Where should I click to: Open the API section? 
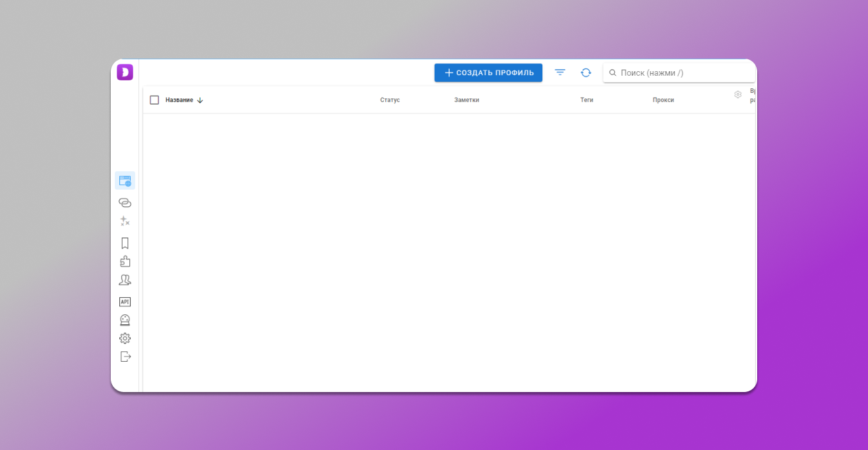click(x=125, y=302)
